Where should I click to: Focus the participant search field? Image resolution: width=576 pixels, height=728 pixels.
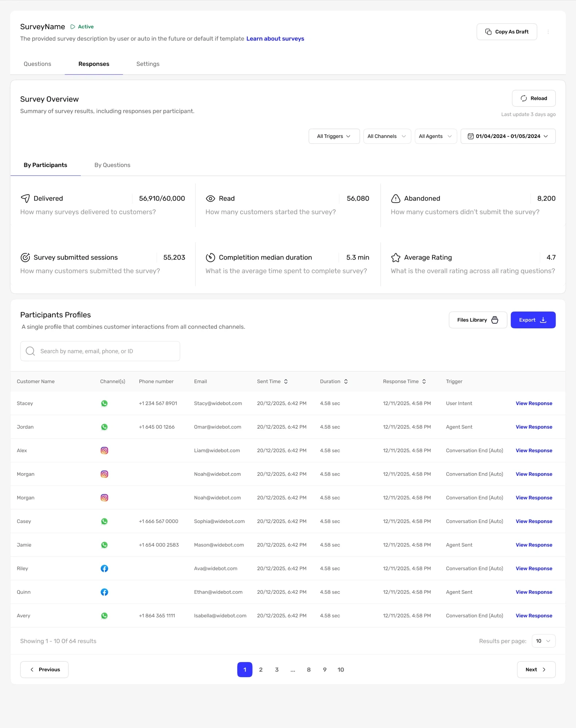100,351
